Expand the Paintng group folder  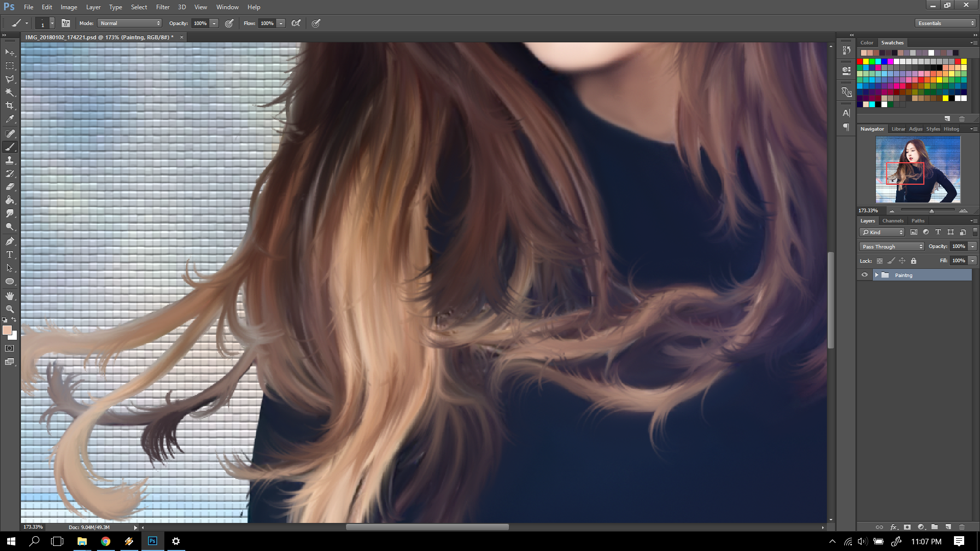point(876,275)
